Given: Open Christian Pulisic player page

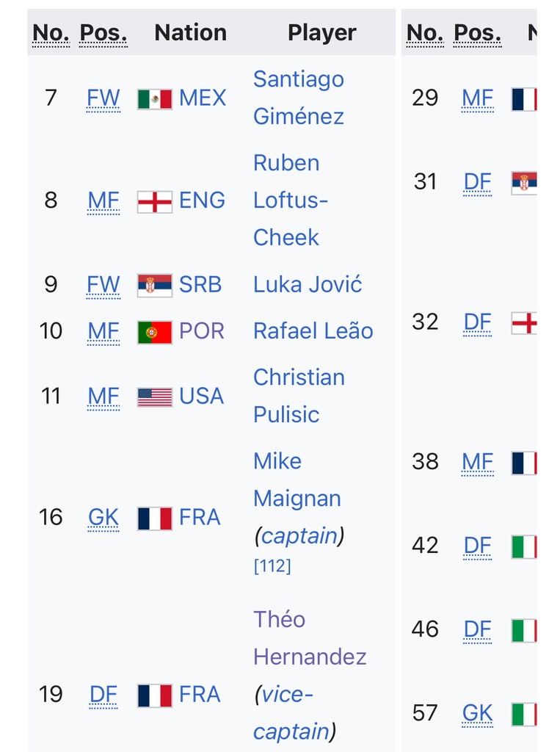Looking at the screenshot, I should (299, 396).
